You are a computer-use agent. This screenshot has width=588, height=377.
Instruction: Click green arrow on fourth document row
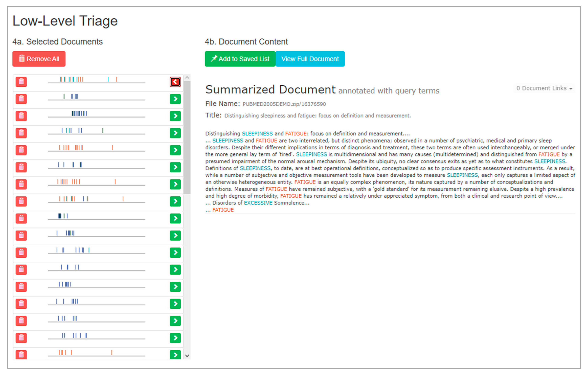coord(175,133)
